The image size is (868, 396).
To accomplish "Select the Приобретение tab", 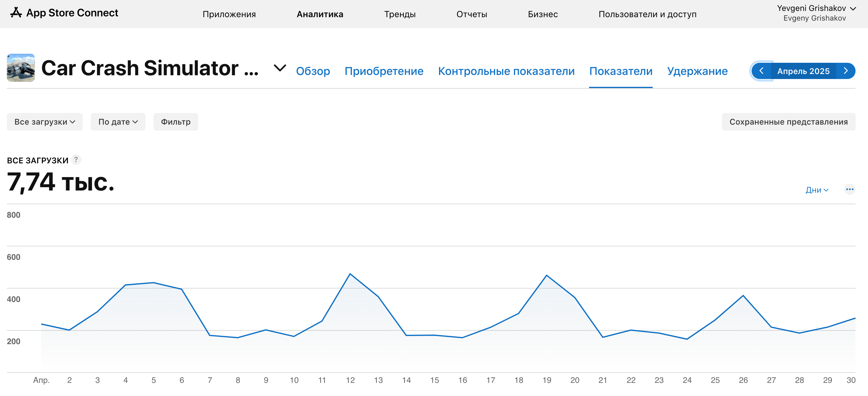I will [384, 71].
